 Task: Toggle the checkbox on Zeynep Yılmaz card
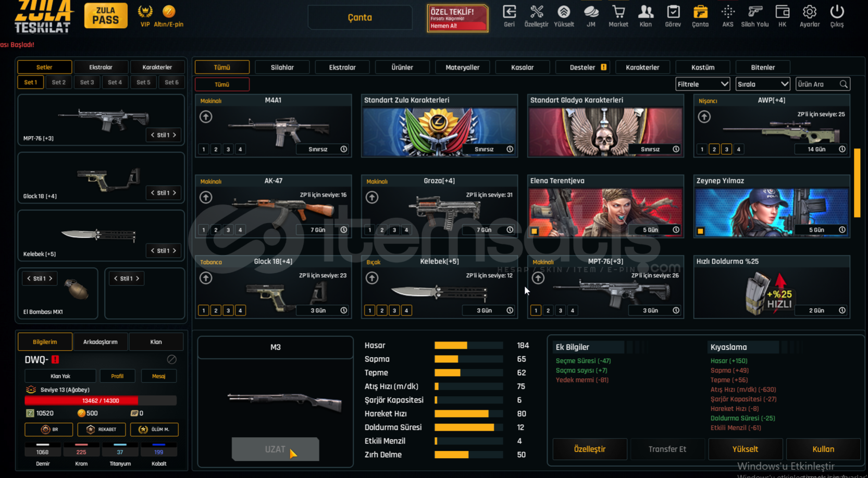pyautogui.click(x=701, y=231)
